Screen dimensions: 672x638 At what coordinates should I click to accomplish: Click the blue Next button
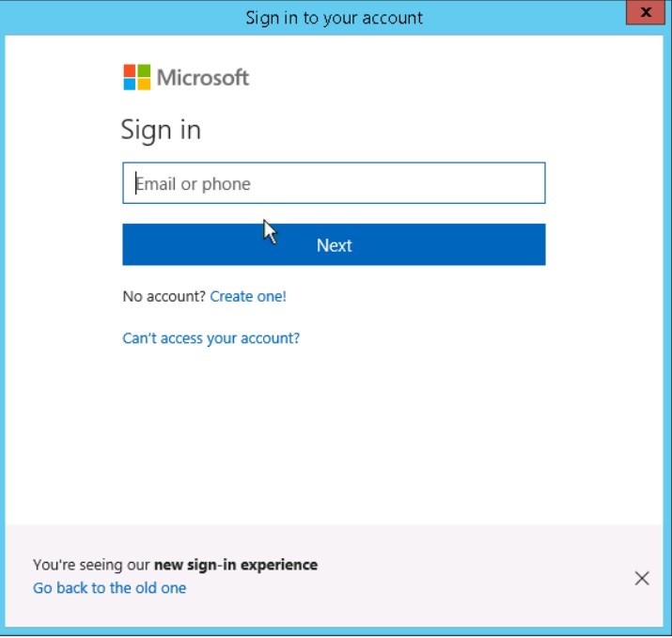tap(334, 244)
